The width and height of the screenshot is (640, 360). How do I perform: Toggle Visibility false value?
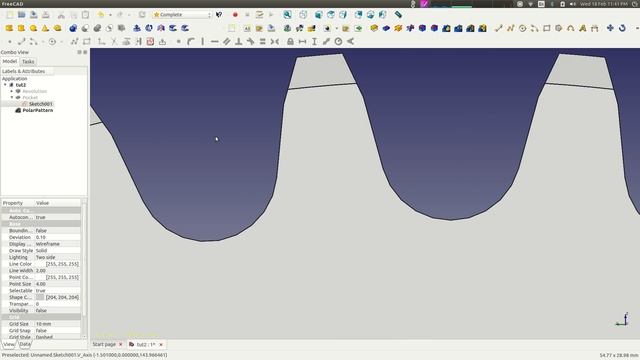(58, 311)
